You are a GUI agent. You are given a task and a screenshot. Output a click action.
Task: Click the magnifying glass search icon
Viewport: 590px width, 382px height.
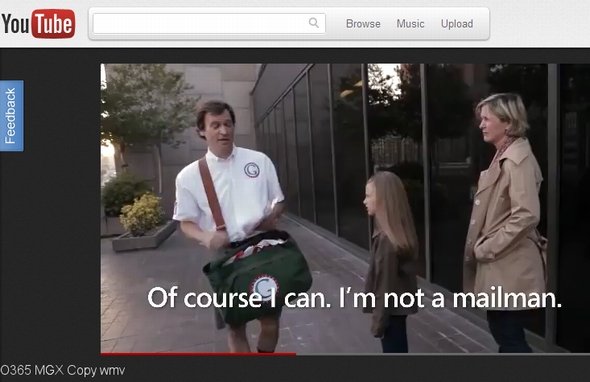[314, 23]
